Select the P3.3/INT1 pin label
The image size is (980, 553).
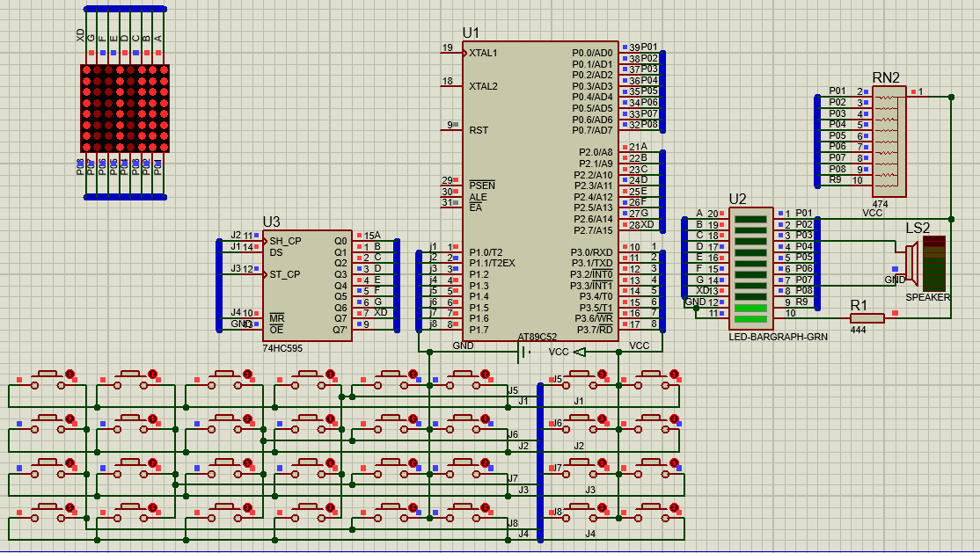591,286
